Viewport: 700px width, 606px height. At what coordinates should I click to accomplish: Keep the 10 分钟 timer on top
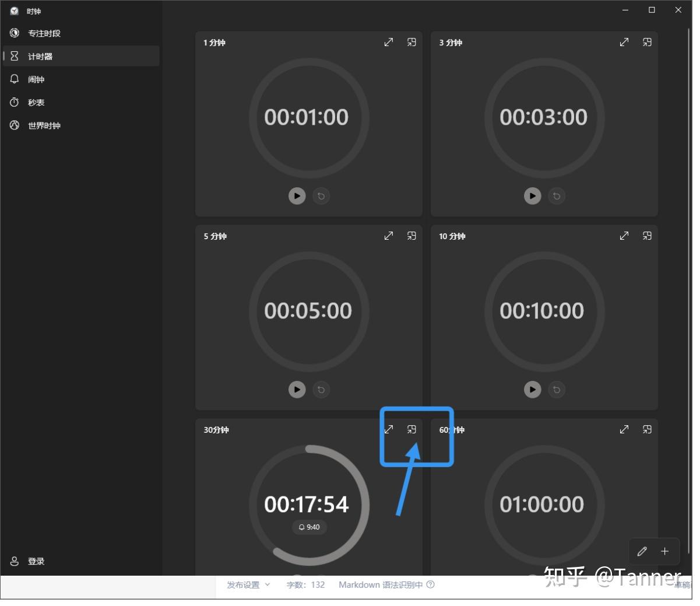(x=647, y=236)
